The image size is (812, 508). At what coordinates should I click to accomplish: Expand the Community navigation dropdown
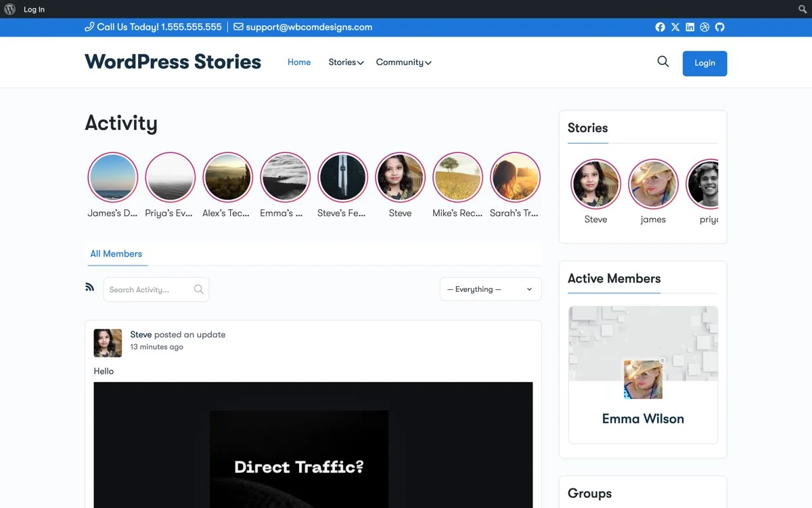point(403,62)
